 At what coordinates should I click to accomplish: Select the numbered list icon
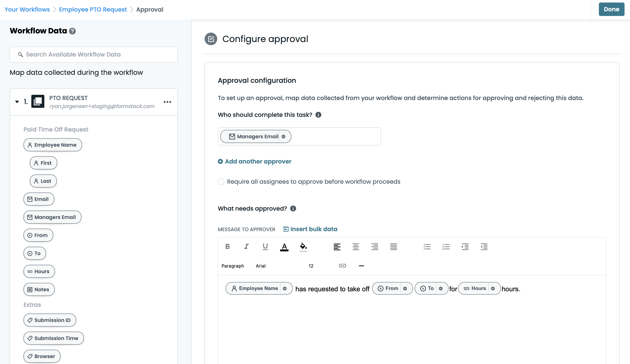coord(446,247)
